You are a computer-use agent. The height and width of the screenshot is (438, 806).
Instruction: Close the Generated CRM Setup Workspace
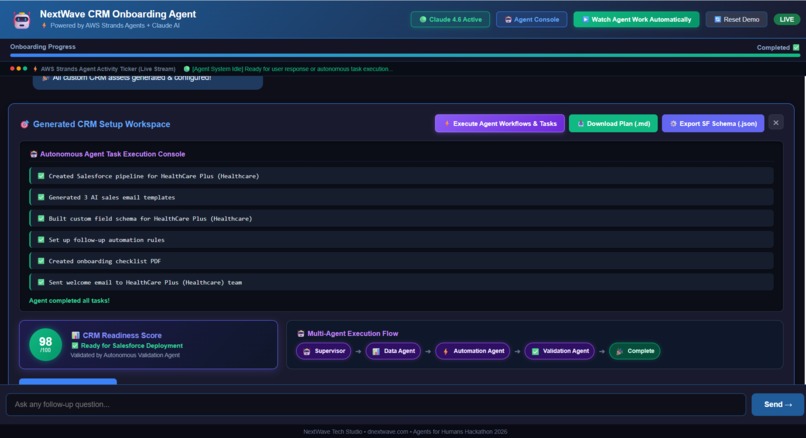point(776,123)
